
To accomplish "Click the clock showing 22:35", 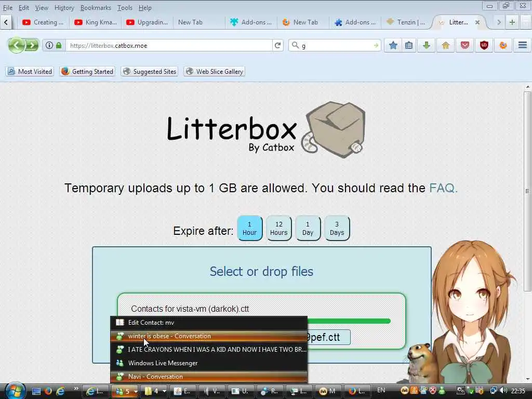I will 518,391.
